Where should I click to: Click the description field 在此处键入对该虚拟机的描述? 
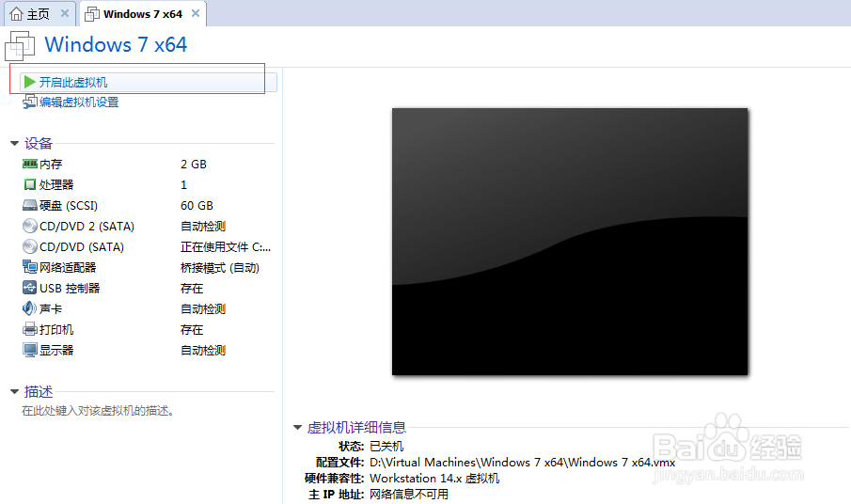(98, 411)
